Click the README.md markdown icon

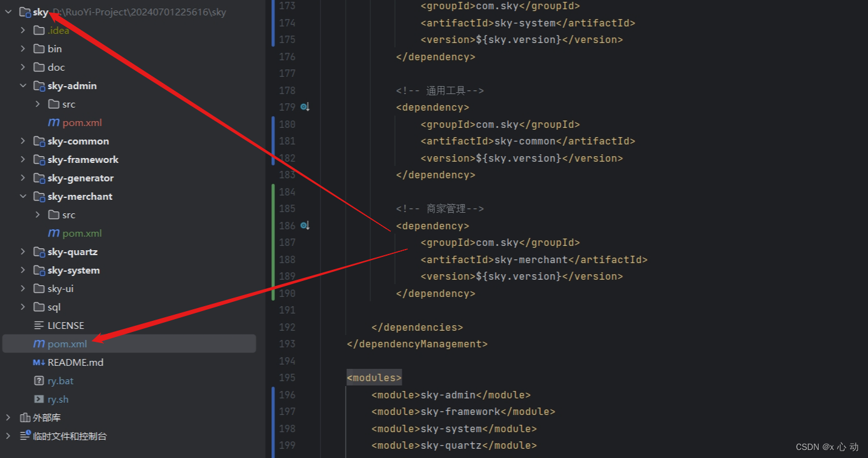(39, 363)
